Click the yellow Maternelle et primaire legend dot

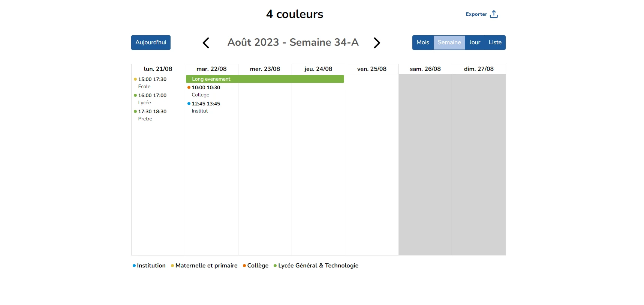tap(172, 266)
